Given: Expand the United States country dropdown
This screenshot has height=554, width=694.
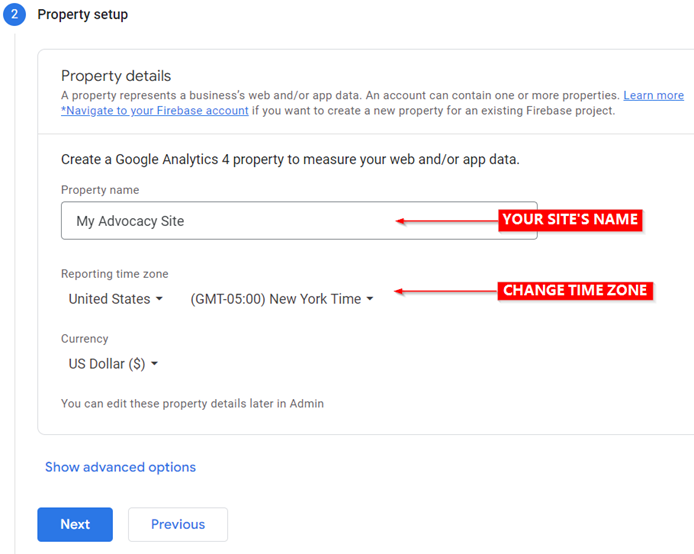Looking at the screenshot, I should tap(115, 299).
